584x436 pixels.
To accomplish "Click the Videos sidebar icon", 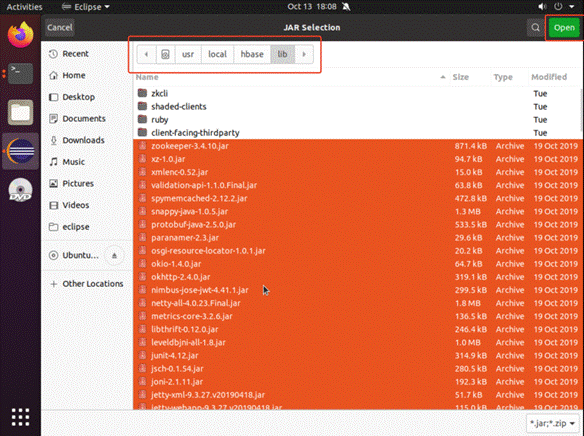I will [53, 205].
